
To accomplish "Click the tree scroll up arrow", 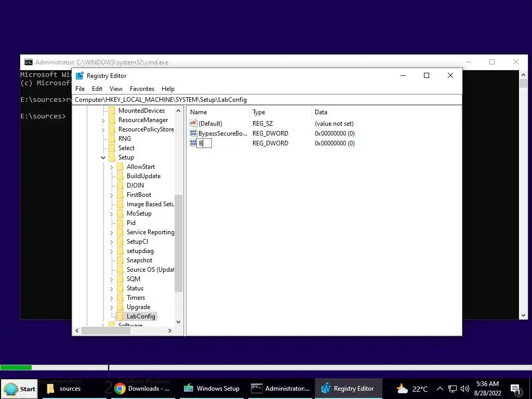I will [179, 111].
